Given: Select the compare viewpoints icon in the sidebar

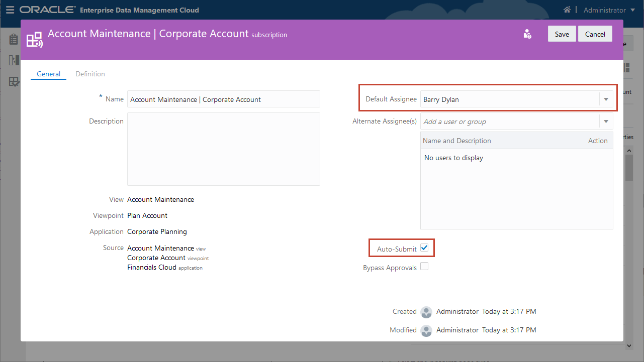Looking at the screenshot, I should [13, 60].
